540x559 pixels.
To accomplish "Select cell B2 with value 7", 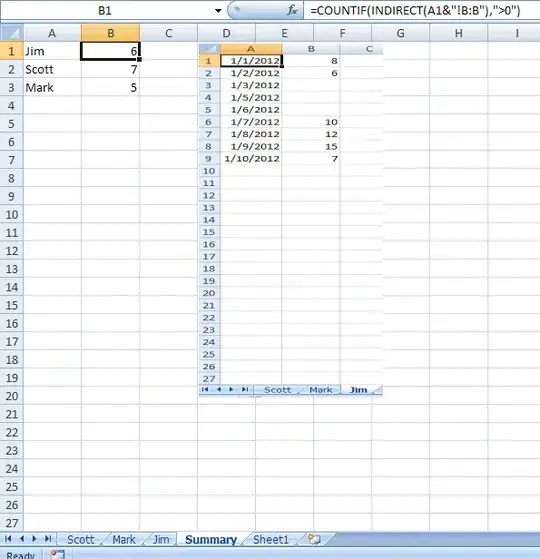I will coord(110,69).
